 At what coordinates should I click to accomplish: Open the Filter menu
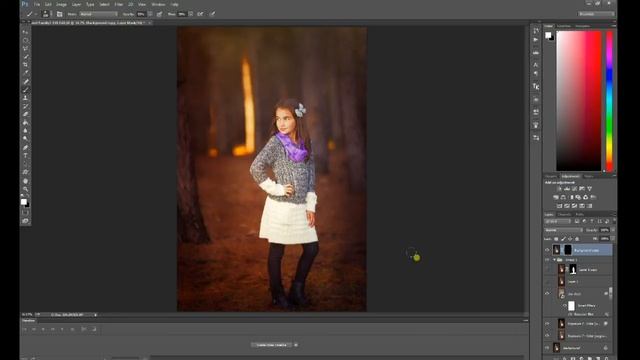[119, 4]
